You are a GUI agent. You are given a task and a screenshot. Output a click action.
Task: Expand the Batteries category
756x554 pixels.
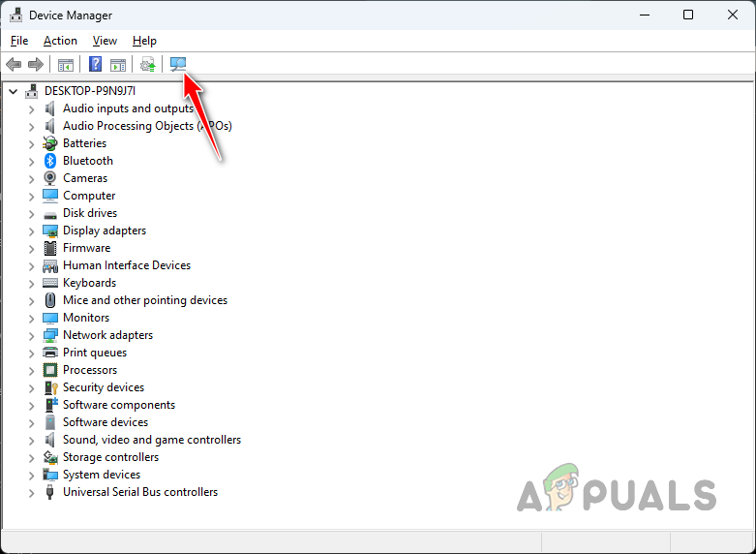pyautogui.click(x=31, y=144)
